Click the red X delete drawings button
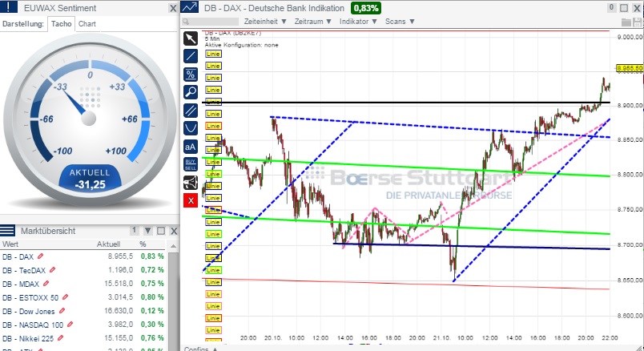 tap(191, 200)
